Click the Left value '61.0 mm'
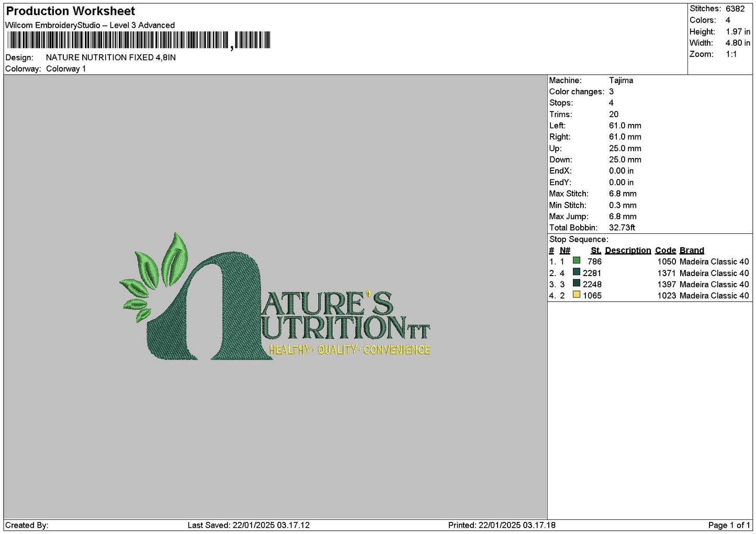This screenshot has width=756, height=534. pos(625,126)
